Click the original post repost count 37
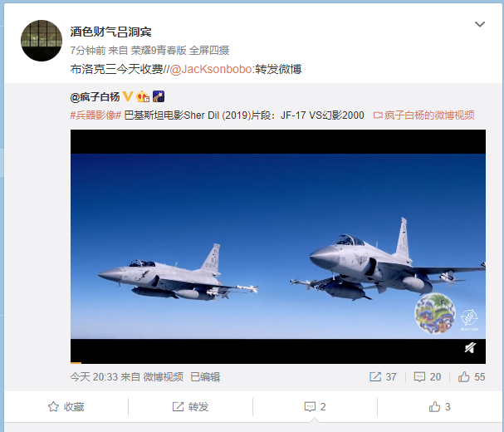 (383, 376)
